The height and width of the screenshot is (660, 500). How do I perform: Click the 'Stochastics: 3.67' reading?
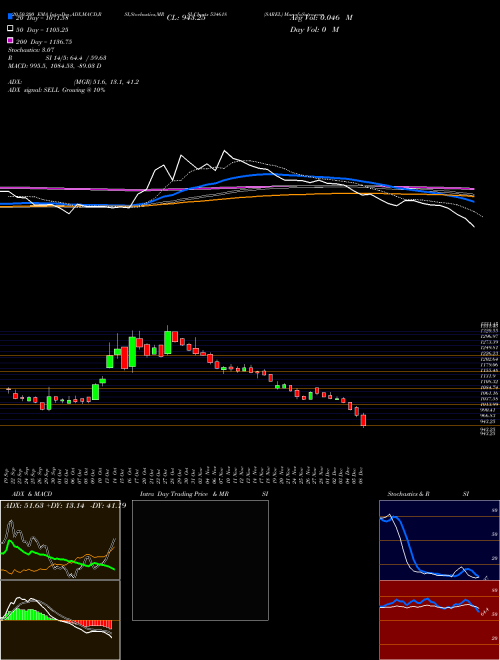31,50
